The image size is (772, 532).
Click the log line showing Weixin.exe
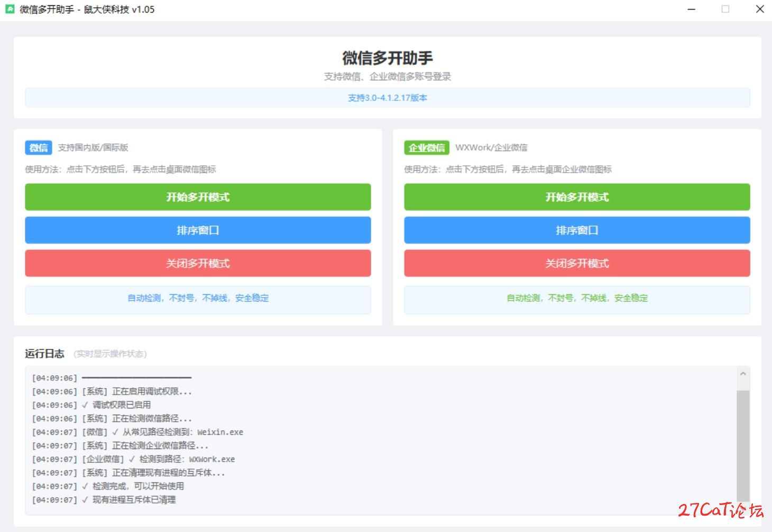pos(137,432)
